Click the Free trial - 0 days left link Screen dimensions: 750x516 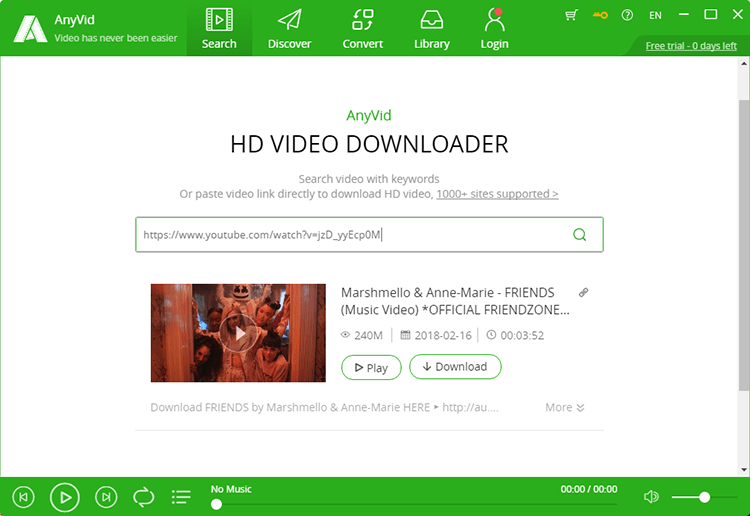(691, 46)
